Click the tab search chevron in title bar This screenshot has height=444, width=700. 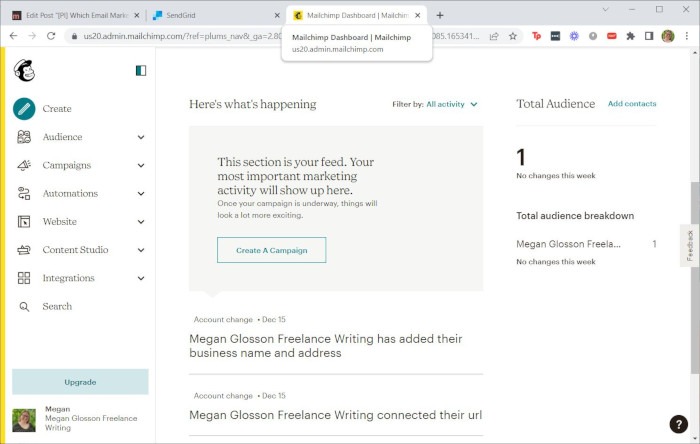point(605,9)
